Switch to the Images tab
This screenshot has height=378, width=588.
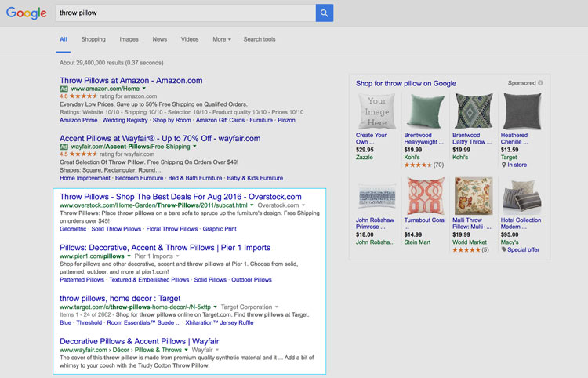pos(129,39)
